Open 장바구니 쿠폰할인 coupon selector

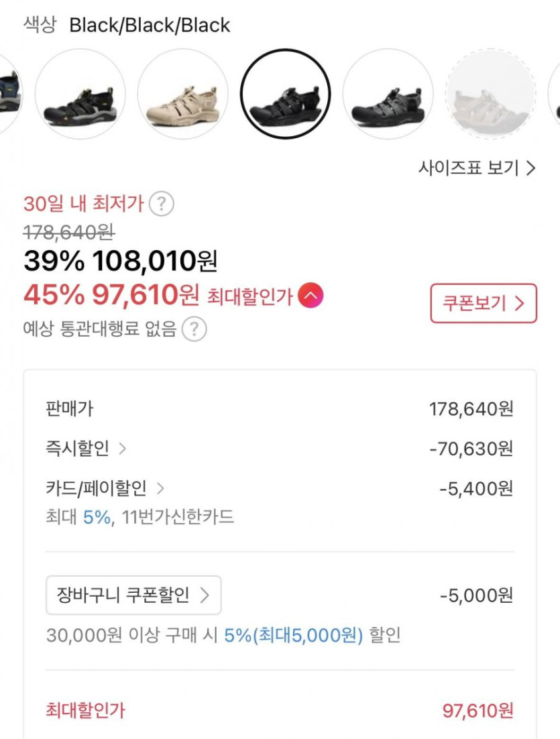point(133,595)
